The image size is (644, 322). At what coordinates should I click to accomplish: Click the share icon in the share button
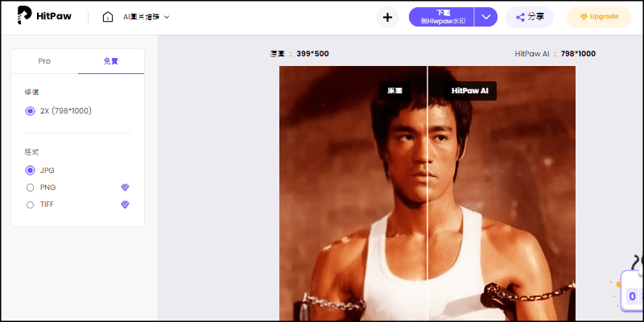point(520,17)
